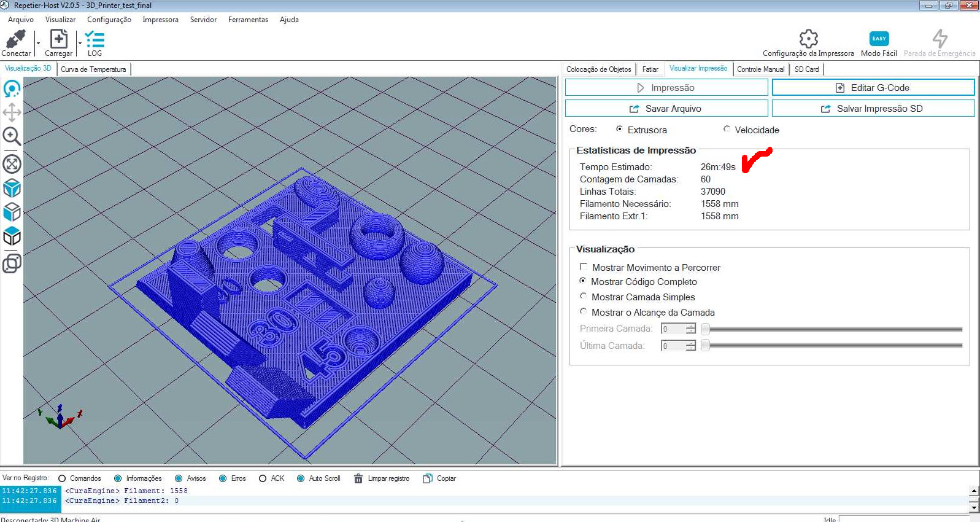Check Mostrar Movimento a Percorrer
Viewport: 980px width, 522px height.
point(584,267)
